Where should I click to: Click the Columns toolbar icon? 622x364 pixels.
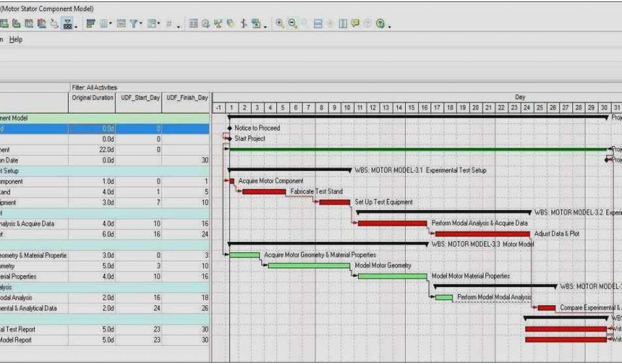point(104,24)
